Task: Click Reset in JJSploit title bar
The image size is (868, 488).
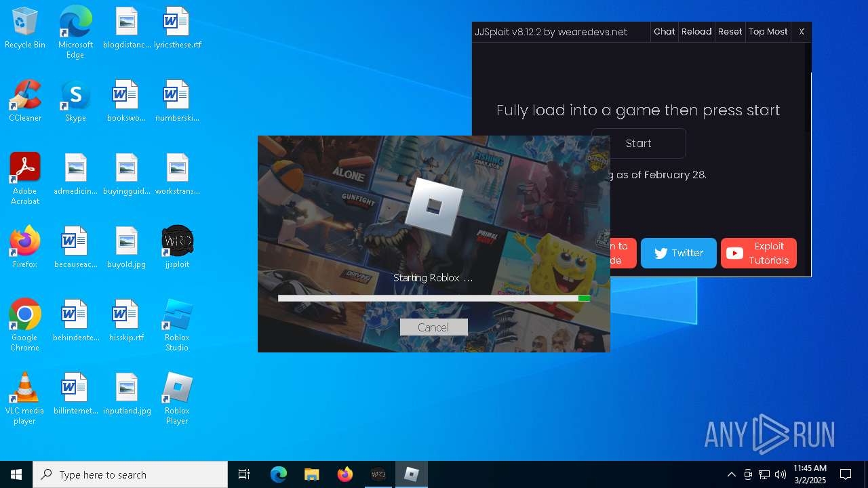Action: tap(730, 32)
